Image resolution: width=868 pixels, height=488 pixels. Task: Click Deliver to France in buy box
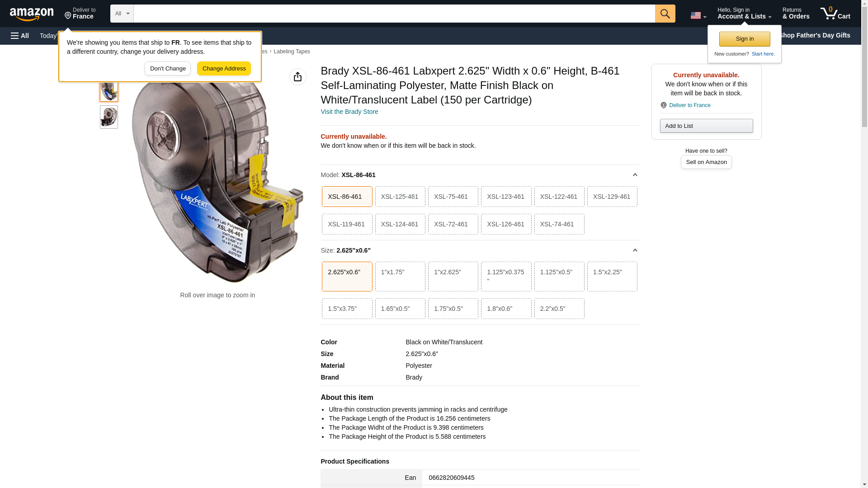pos(689,105)
